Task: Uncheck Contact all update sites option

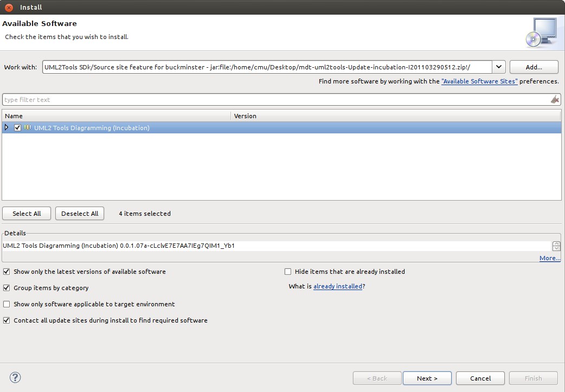Action: [7, 320]
